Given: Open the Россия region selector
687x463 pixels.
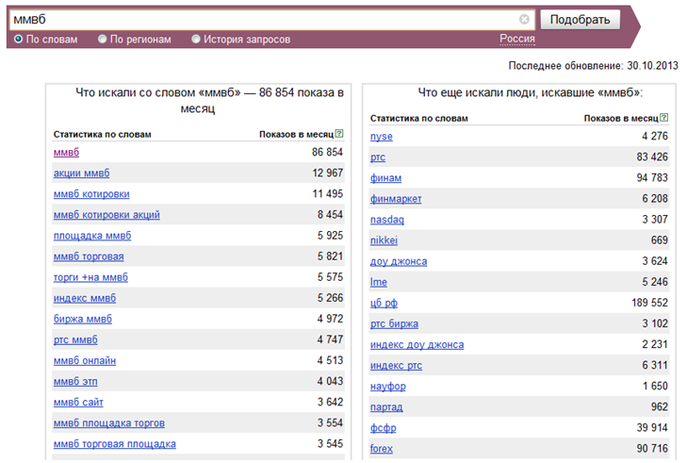Looking at the screenshot, I should pos(517,39).
